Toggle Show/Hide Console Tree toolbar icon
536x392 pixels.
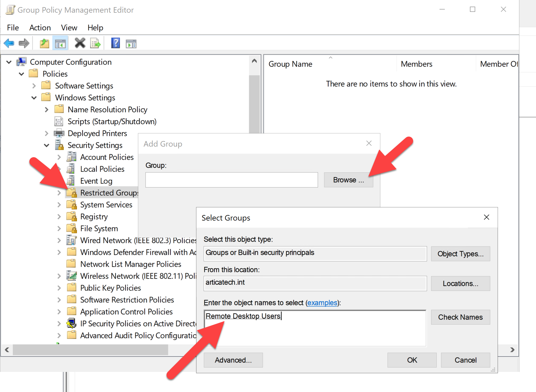tap(60, 43)
